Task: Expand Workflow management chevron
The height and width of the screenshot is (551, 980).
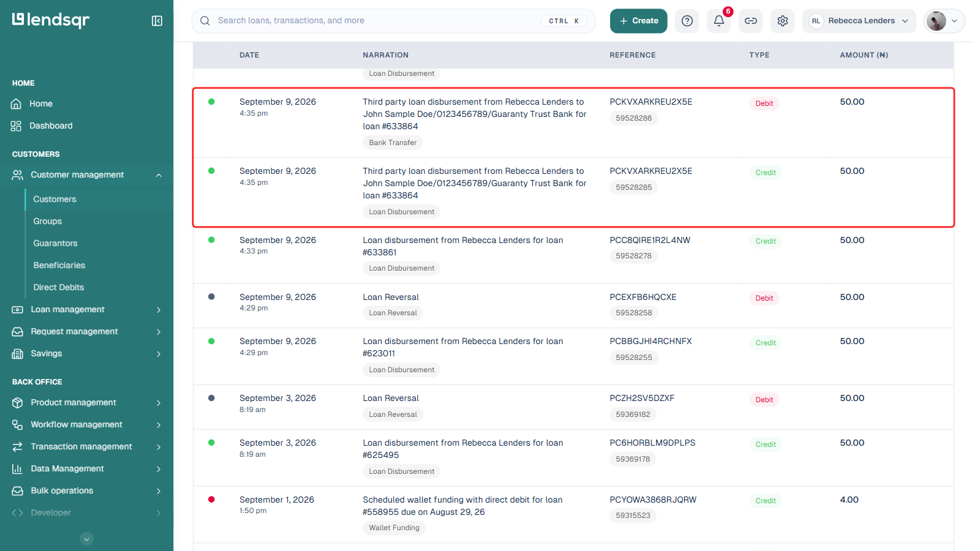Action: pyautogui.click(x=159, y=425)
